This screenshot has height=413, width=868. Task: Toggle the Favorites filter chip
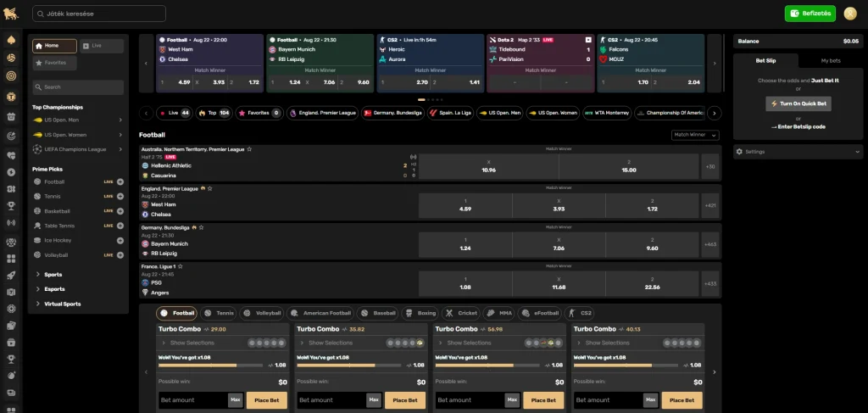[259, 113]
